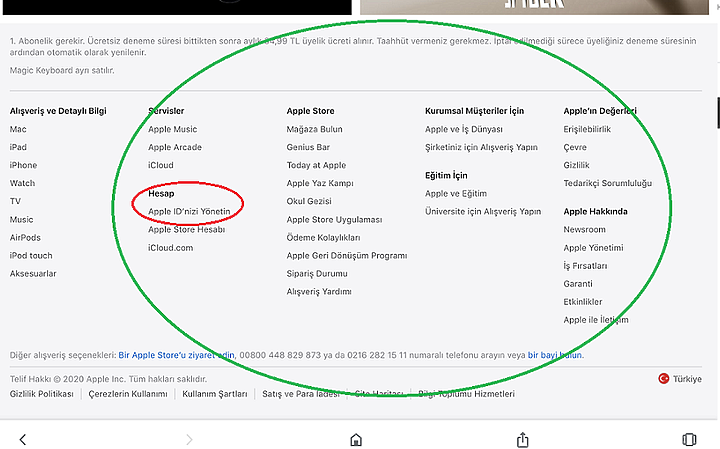Click the bir bayi bulun link
720x449 pixels.
point(555,355)
